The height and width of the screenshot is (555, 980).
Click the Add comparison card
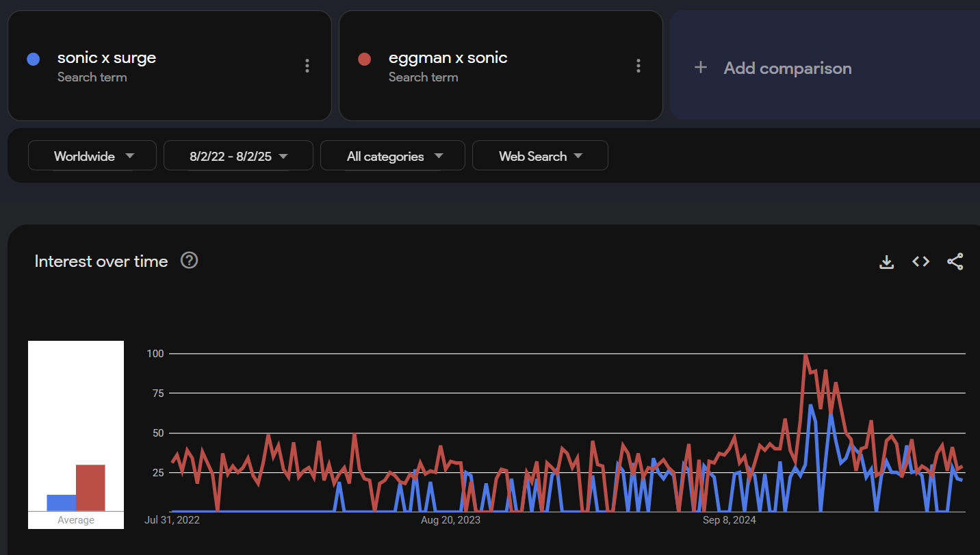[825, 66]
